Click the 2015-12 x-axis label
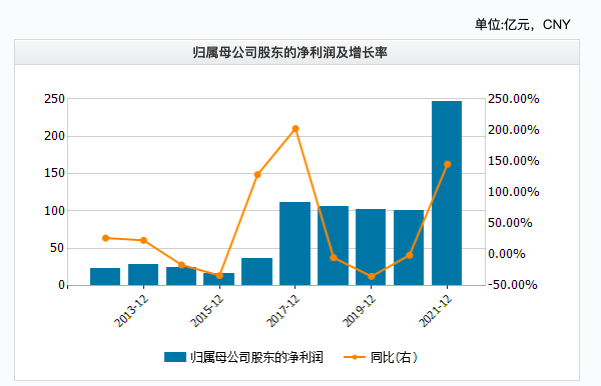The width and height of the screenshot is (601, 386). 208,311
